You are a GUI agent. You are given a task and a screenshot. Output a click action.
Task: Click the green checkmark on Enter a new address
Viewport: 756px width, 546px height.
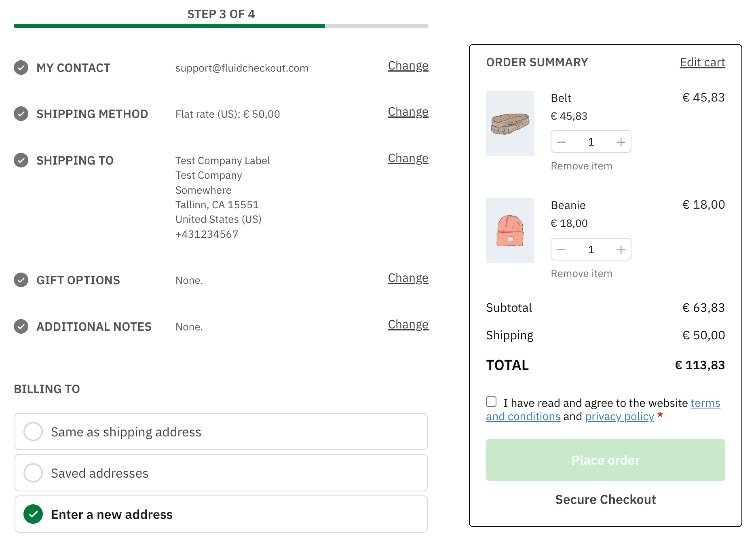(33, 514)
